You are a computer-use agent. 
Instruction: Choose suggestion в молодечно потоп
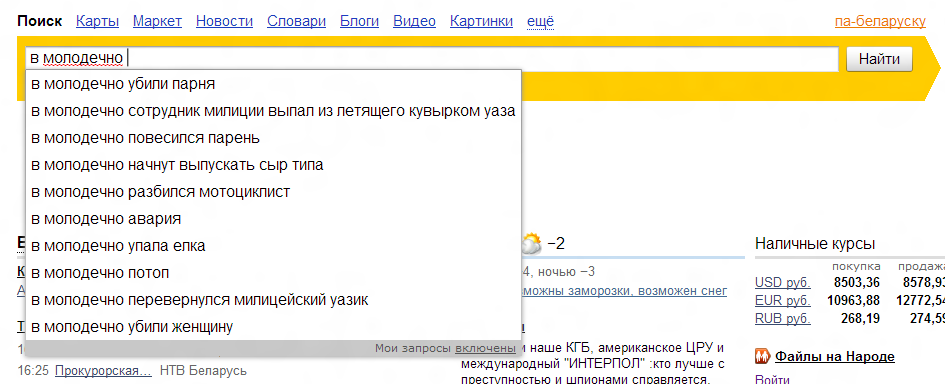coord(273,273)
